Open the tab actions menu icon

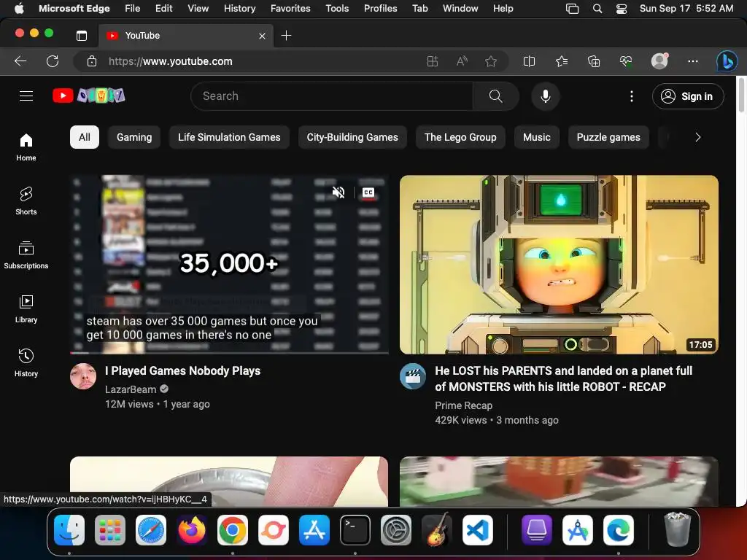click(x=82, y=35)
